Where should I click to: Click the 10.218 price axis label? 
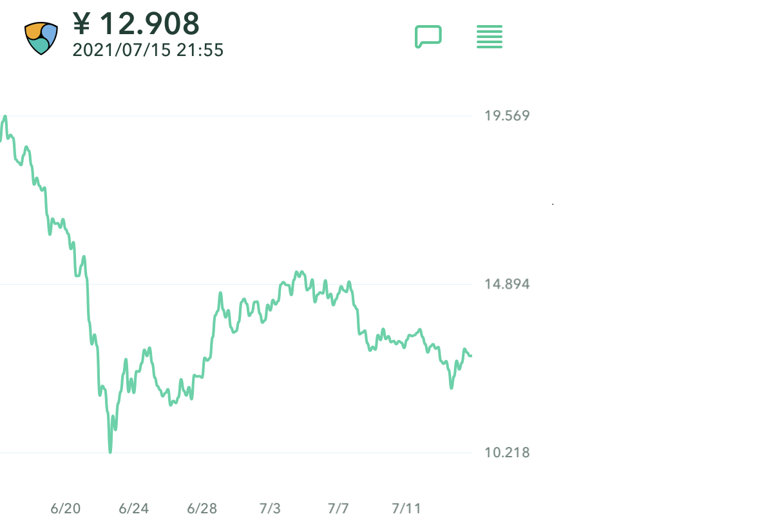tap(507, 453)
